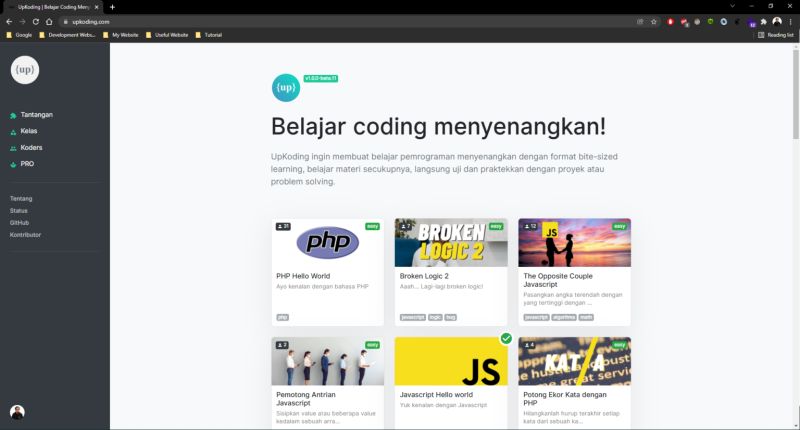Image resolution: width=800 pixels, height=430 pixels.
Task: Open the Kontributor link
Action: tap(25, 235)
